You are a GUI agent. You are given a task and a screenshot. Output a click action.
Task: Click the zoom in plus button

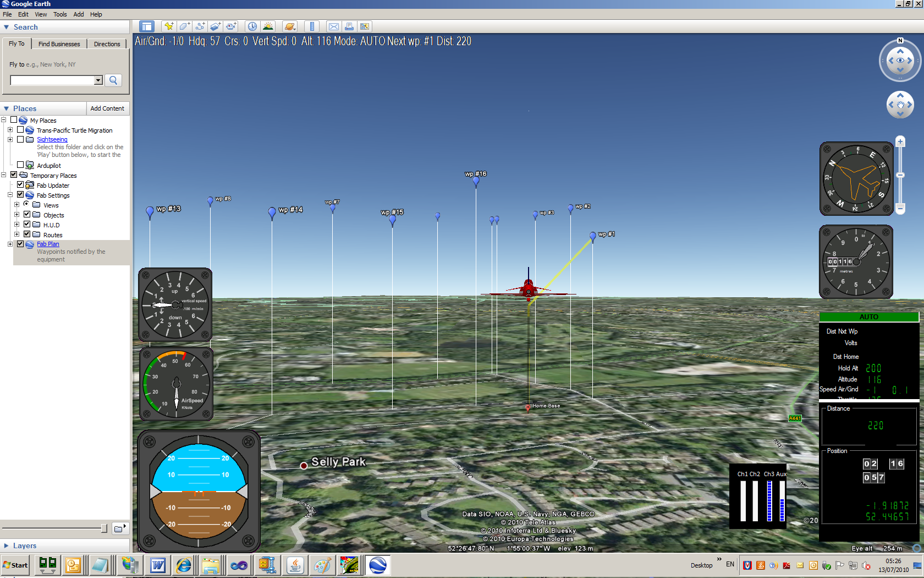(900, 141)
